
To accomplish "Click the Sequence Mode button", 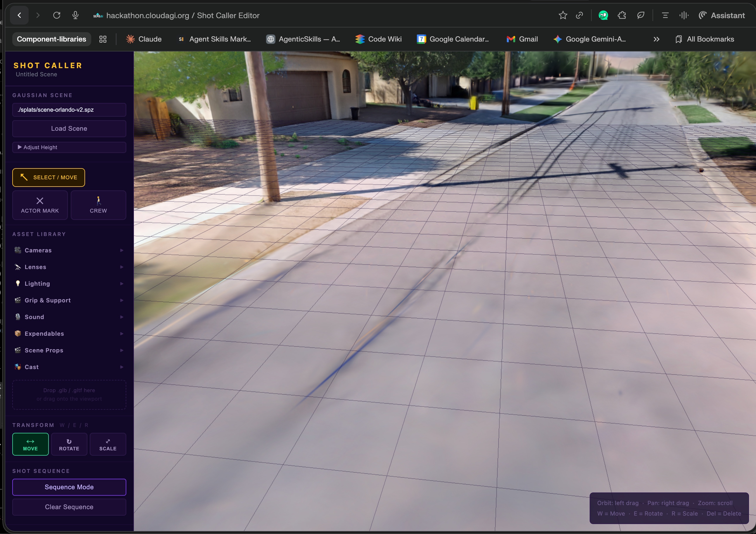I will click(x=69, y=487).
